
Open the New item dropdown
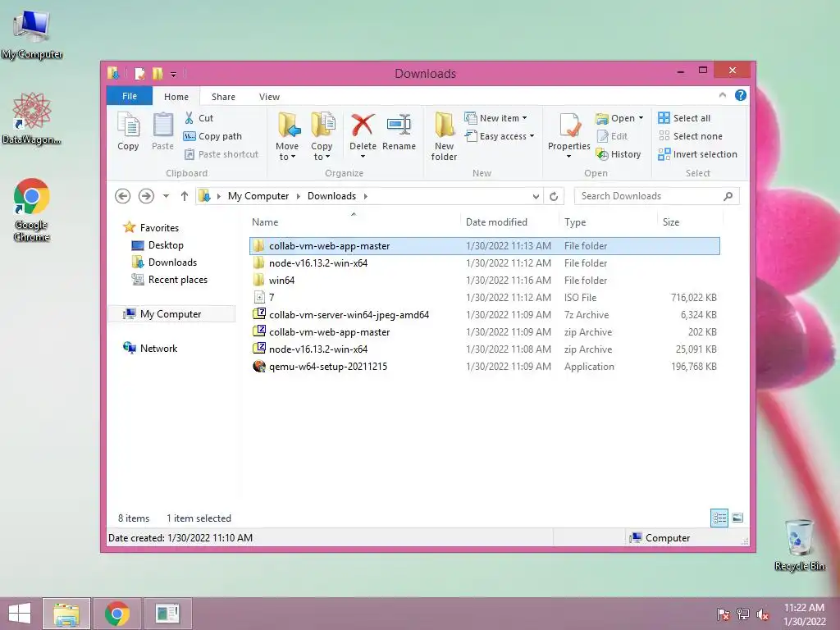point(496,118)
